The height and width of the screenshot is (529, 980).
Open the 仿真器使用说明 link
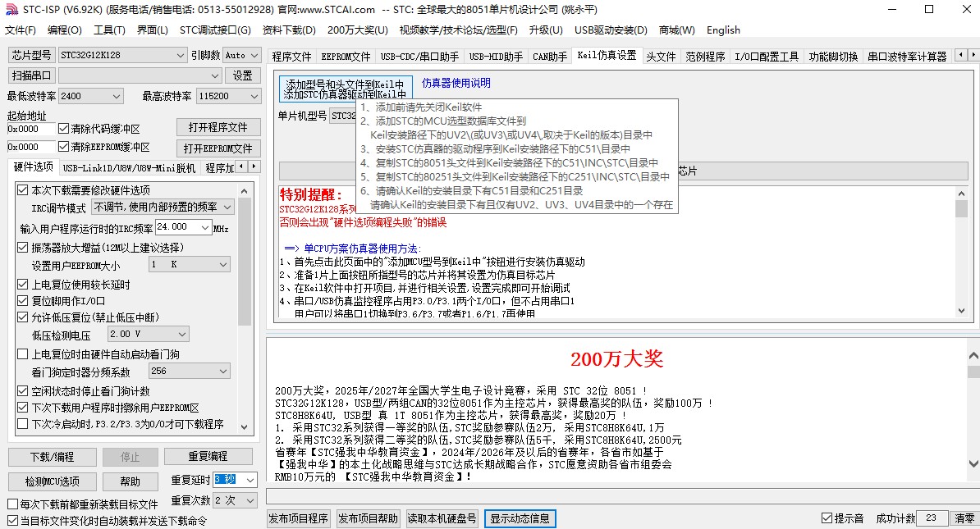(x=456, y=83)
